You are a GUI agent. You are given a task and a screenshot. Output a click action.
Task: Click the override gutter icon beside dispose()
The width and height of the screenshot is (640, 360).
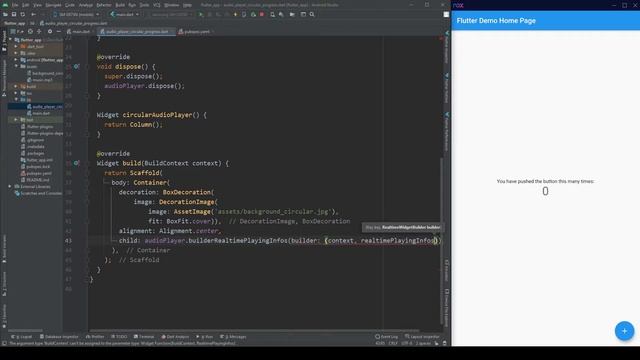tap(76, 66)
